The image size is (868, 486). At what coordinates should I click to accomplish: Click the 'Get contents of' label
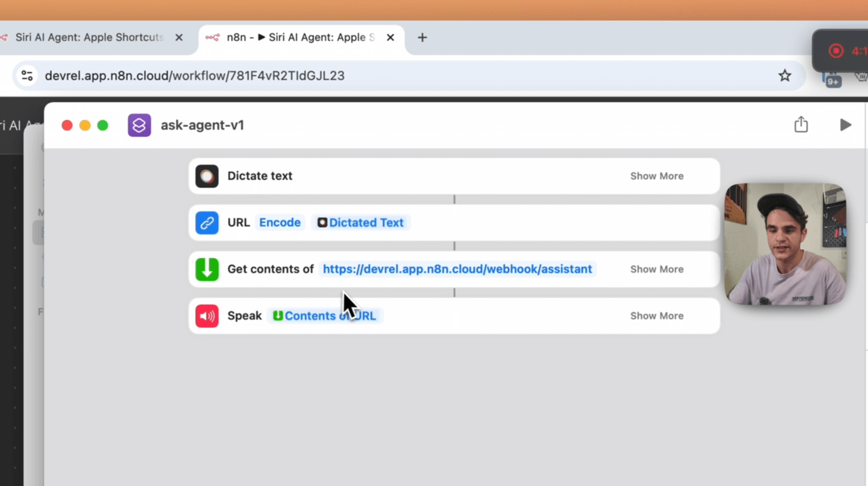(271, 269)
